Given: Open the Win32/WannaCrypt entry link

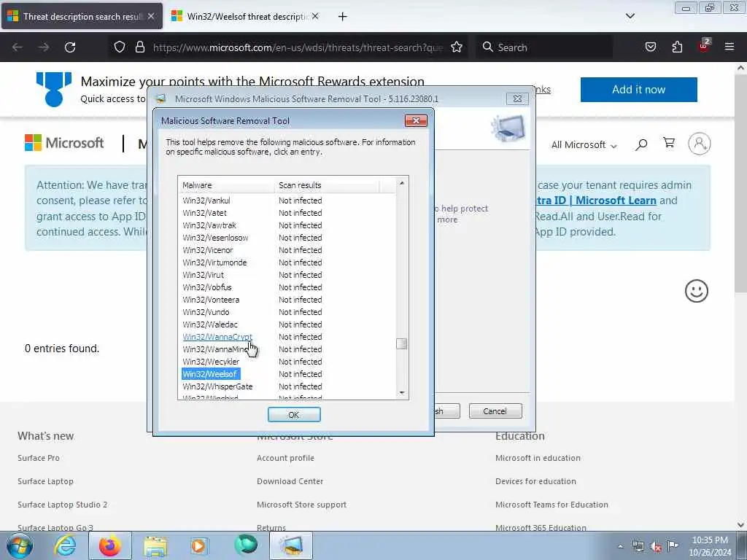Looking at the screenshot, I should tap(217, 337).
